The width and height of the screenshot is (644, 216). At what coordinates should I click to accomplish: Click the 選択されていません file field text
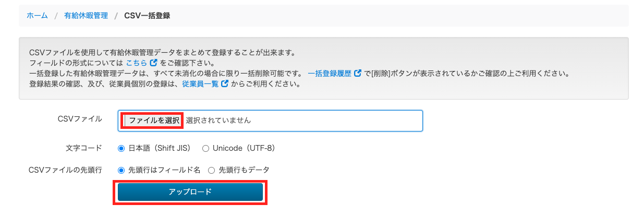pyautogui.click(x=218, y=121)
